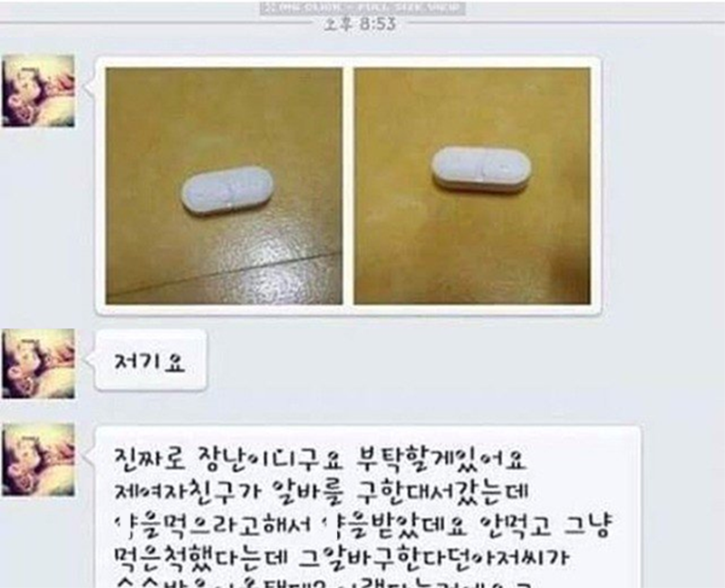Open the right pill photo thumbnail

click(472, 186)
